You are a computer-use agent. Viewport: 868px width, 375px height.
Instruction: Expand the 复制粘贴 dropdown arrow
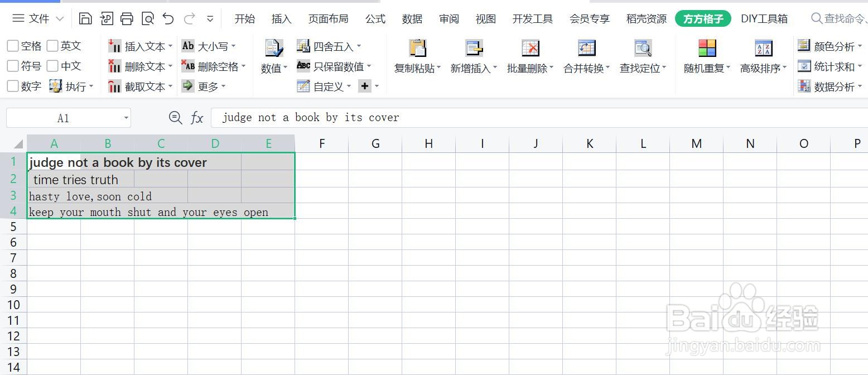pyautogui.click(x=438, y=69)
